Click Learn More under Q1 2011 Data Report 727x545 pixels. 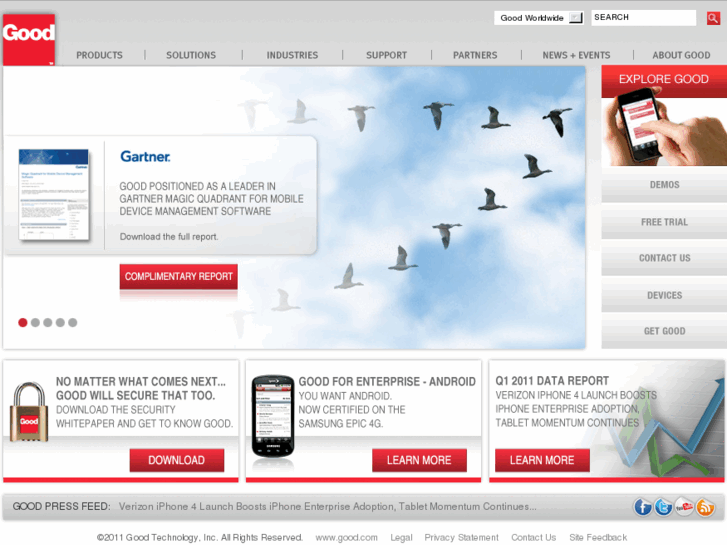tap(542, 460)
